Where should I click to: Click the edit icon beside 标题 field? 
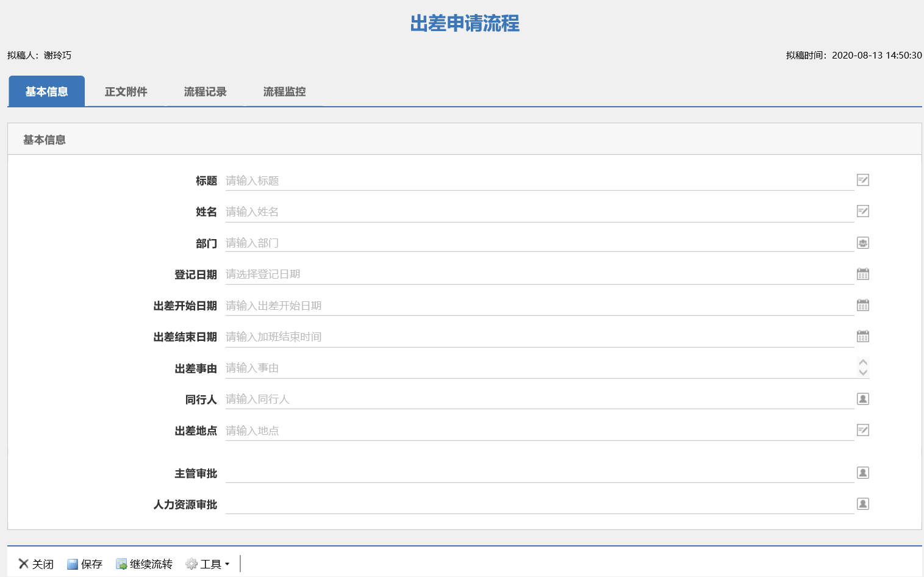[x=862, y=180]
